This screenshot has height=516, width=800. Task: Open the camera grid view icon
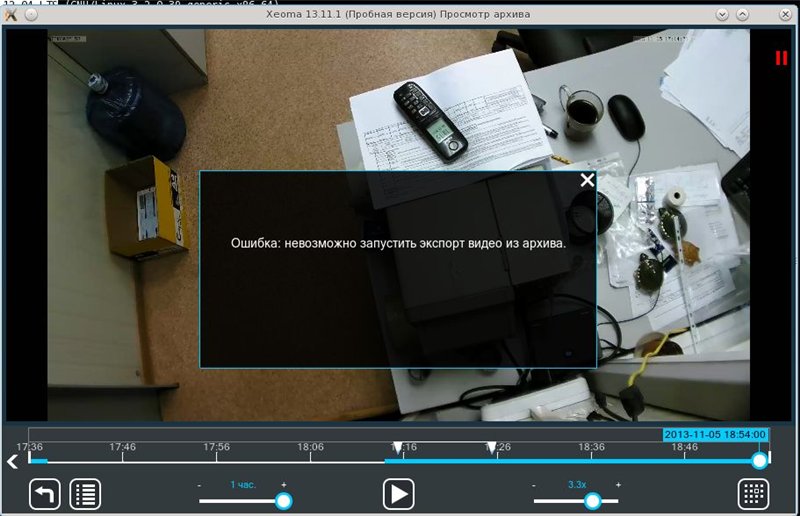754,494
